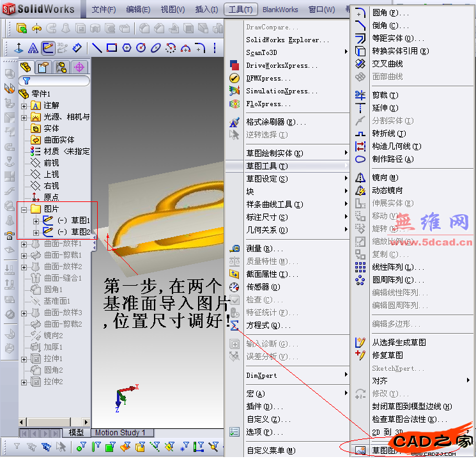This screenshot has width=476, height=459.
Task: Open the 插入(I) menu in menu bar
Action: [x=206, y=10]
